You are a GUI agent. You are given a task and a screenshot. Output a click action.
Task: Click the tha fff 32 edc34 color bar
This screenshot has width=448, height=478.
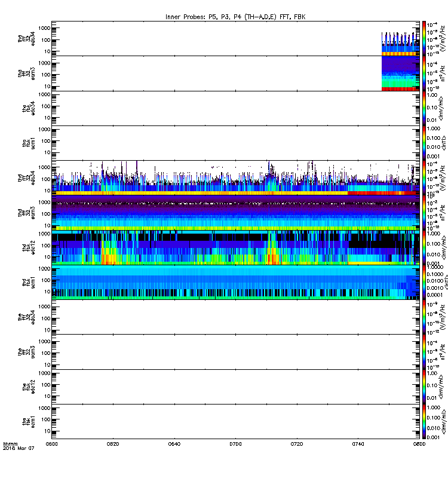pyautogui.click(x=424, y=38)
